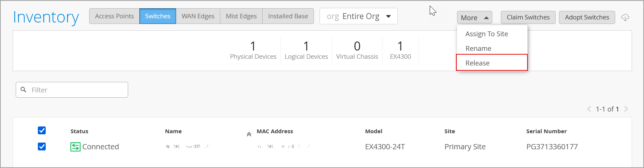Open the WAN Edges tab
644x168 pixels.
pos(198,16)
